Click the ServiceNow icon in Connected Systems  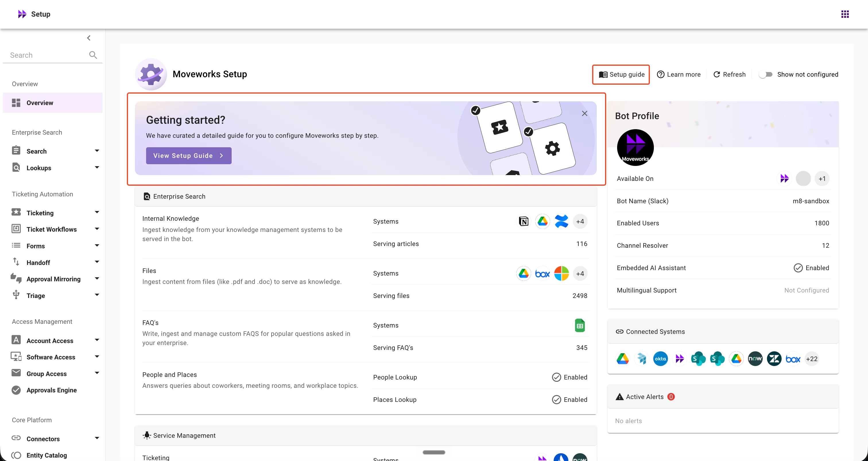755,359
